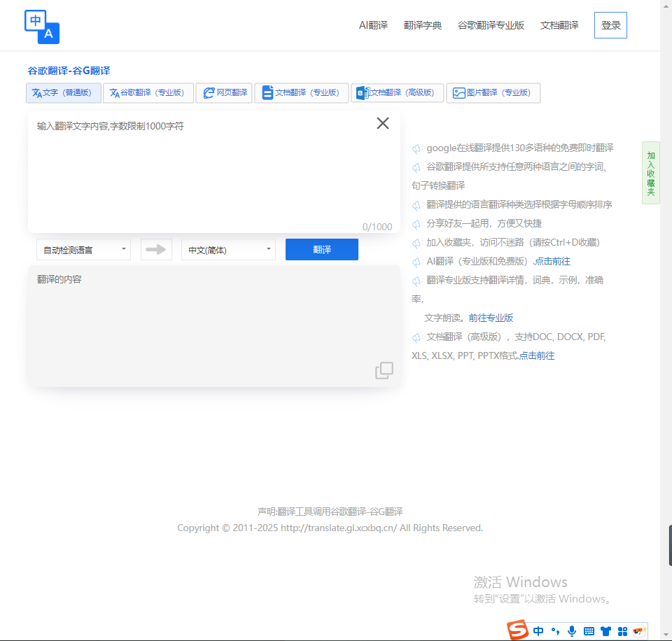Viewport: 672px width, 641px height.
Task: Click the Sogou mascot assistant icon
Action: (x=639, y=631)
